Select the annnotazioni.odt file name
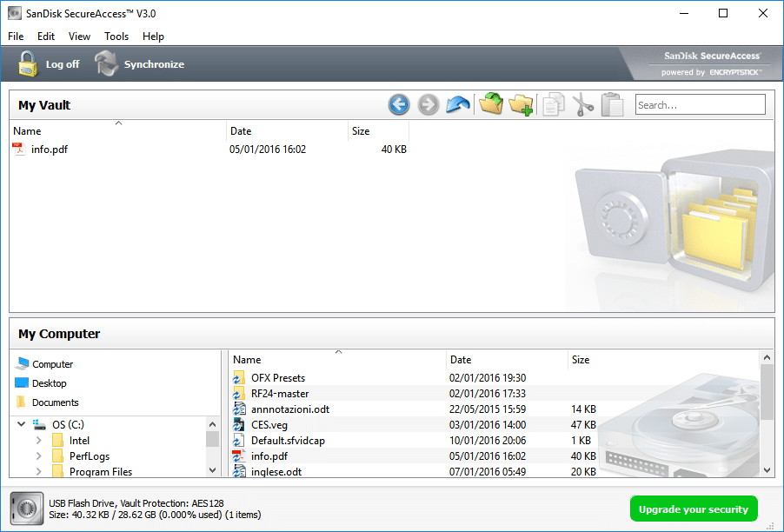The width and height of the screenshot is (784, 532). (290, 409)
